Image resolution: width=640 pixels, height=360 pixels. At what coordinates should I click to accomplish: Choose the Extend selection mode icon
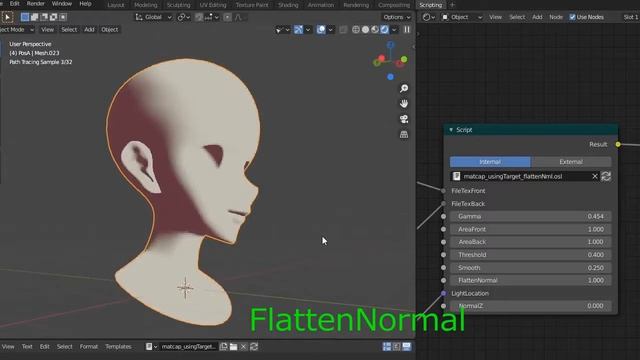pos(34,17)
